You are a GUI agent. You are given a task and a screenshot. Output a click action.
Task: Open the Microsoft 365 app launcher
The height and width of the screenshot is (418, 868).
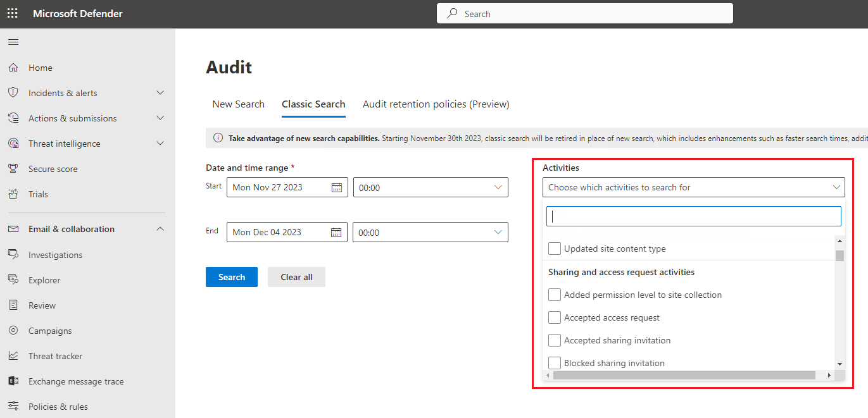point(12,13)
